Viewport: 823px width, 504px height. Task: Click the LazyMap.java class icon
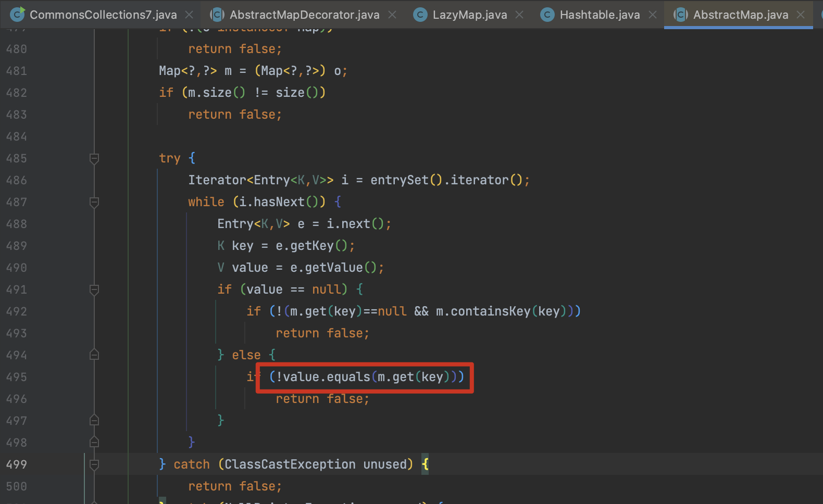click(420, 15)
